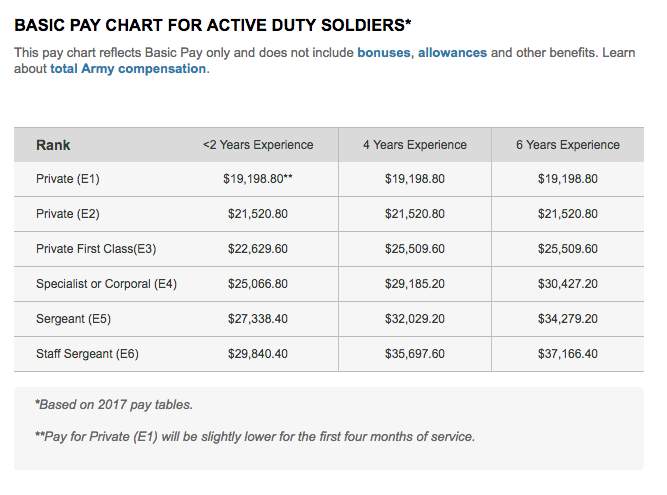Click the $34,279.20 pay value
667x495 pixels.
[x=568, y=319]
